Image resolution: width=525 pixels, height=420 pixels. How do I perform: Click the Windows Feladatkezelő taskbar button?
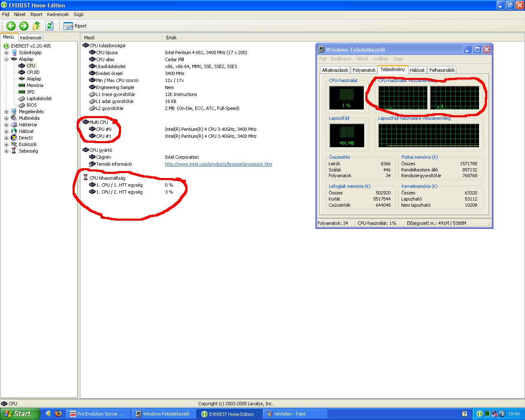pos(164,414)
